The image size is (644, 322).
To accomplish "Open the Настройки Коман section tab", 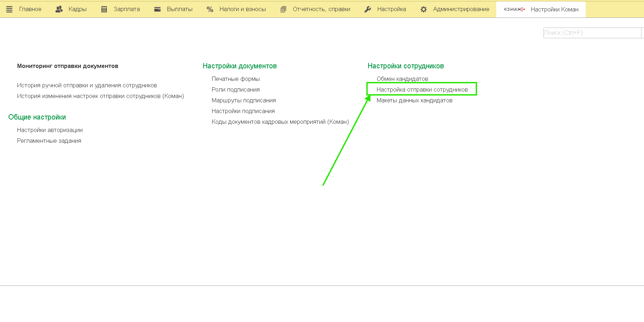I will coord(554,9).
